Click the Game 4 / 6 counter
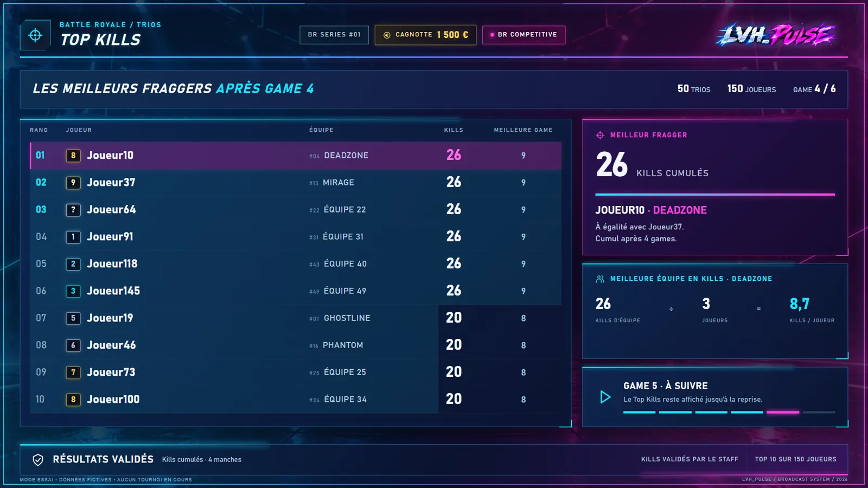The height and width of the screenshot is (488, 868). point(814,89)
